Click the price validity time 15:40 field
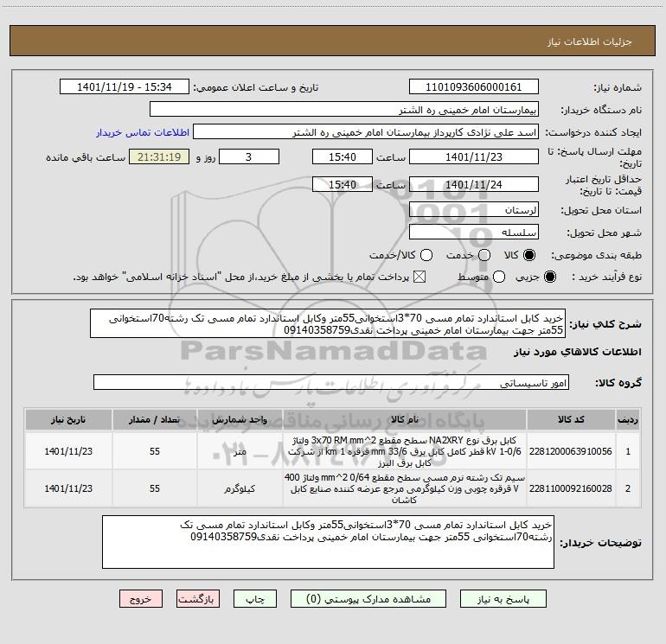This screenshot has height=644, width=666. (343, 184)
